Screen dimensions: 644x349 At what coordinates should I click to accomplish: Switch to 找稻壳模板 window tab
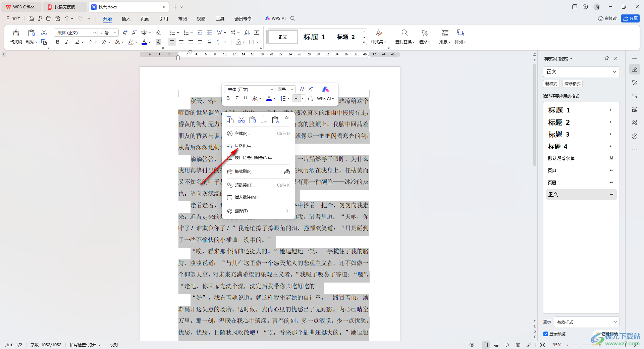tap(65, 7)
